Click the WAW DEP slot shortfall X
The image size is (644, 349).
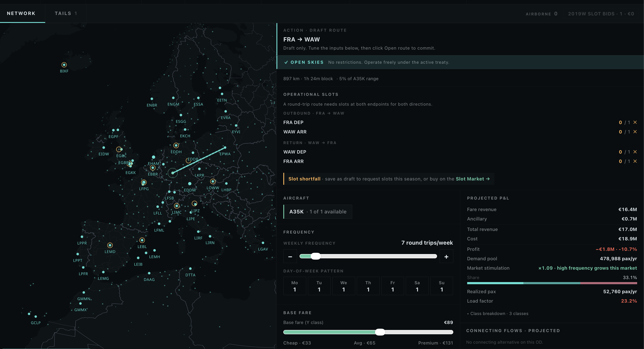point(635,152)
